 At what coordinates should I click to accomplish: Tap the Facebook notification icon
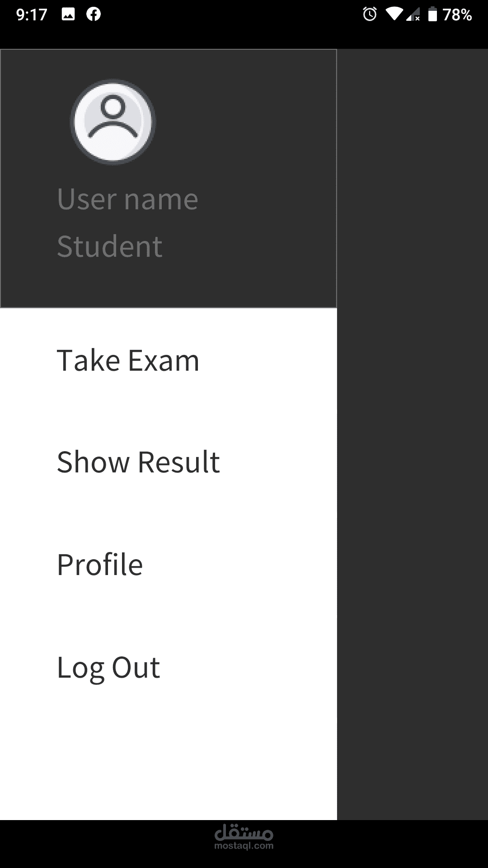94,14
